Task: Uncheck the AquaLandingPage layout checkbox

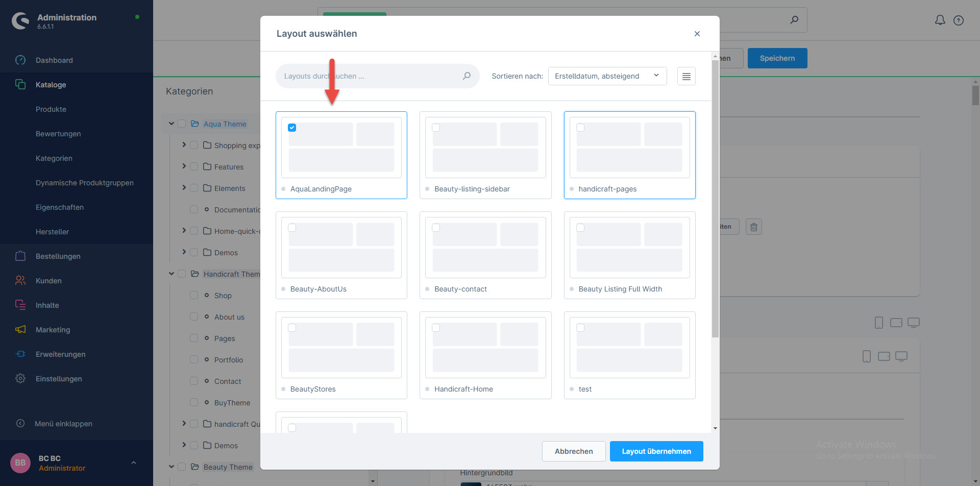Action: (292, 128)
